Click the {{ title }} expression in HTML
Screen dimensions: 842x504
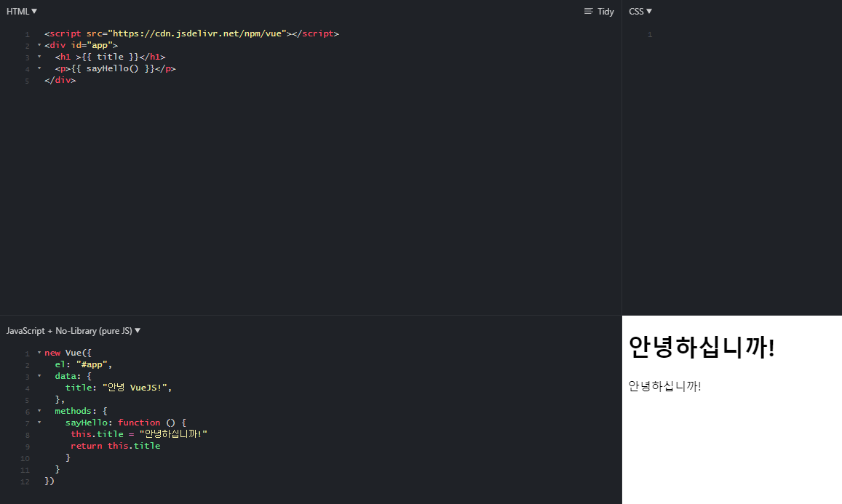(110, 56)
